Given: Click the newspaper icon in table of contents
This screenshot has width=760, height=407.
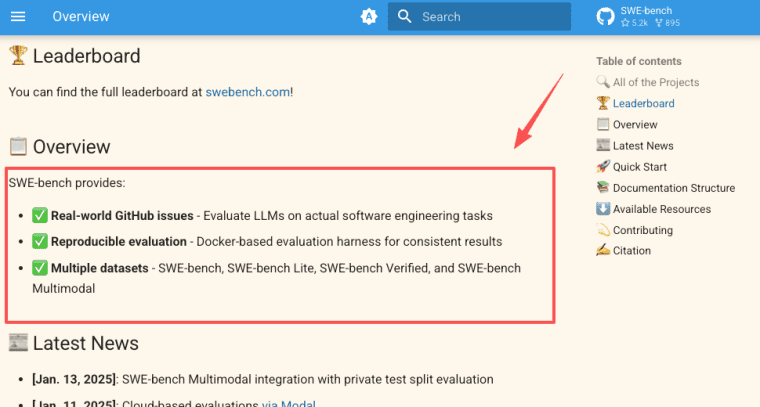Looking at the screenshot, I should 603,145.
